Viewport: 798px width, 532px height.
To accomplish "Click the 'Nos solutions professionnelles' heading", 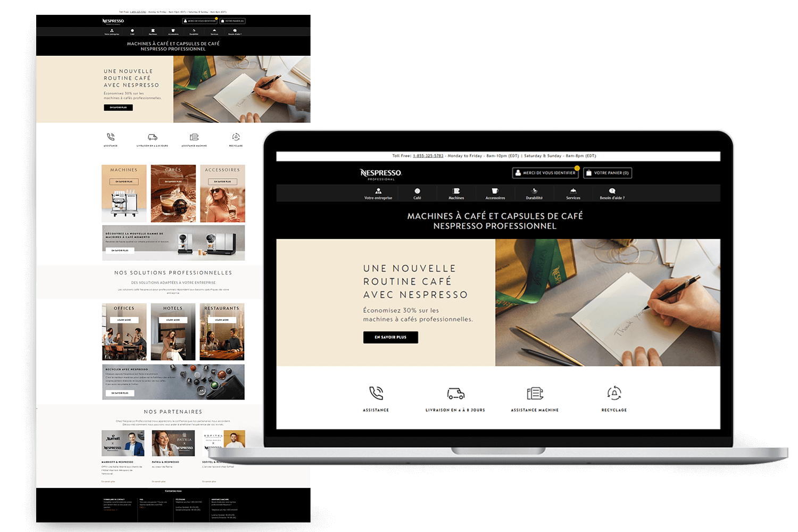I will tap(173, 273).
